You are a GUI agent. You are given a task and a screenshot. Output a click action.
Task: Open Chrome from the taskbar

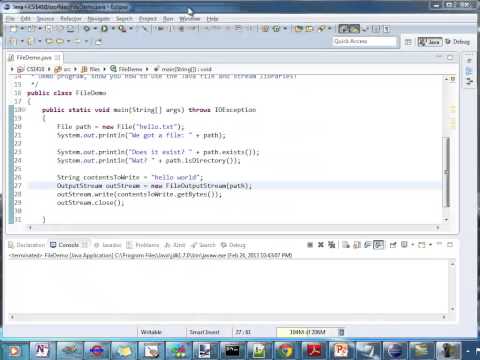(286, 350)
